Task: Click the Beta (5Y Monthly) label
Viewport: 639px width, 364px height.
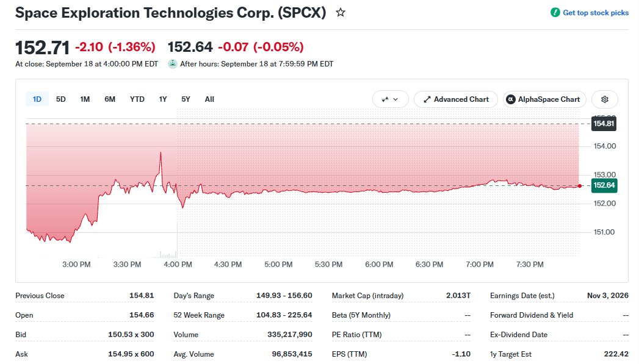Action: pyautogui.click(x=361, y=315)
